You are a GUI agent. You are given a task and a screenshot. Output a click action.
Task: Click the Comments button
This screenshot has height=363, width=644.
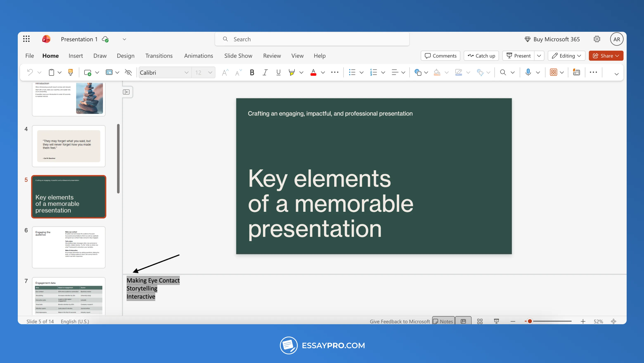pos(440,56)
